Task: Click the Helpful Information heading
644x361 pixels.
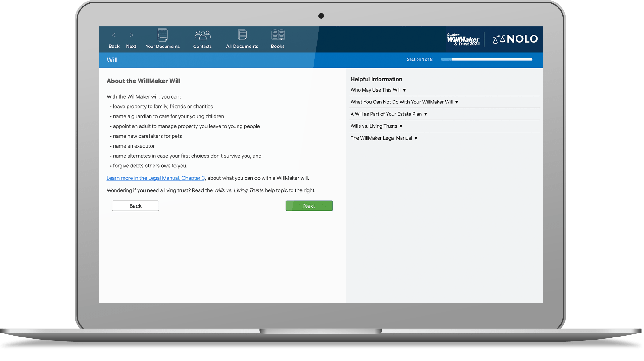Action: point(376,79)
